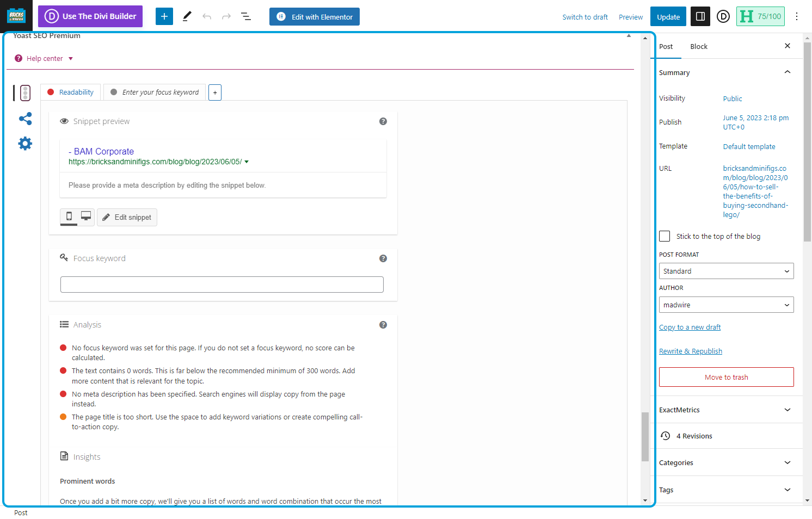Switch to the Block sidebar tab
The width and height of the screenshot is (812, 519).
point(699,46)
